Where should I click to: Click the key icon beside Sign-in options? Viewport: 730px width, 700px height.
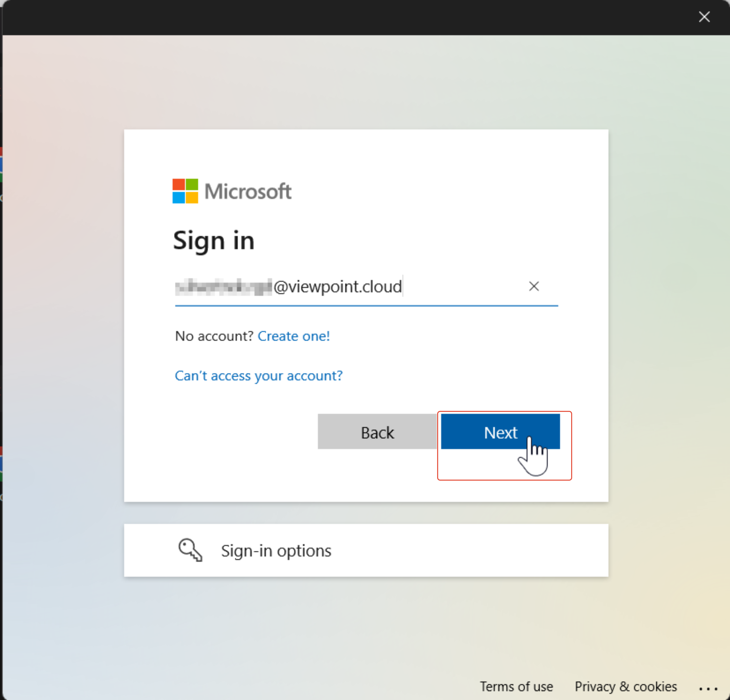click(x=190, y=550)
